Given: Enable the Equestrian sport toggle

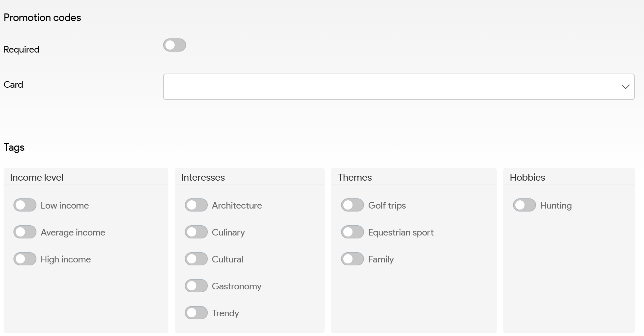Looking at the screenshot, I should (x=352, y=232).
